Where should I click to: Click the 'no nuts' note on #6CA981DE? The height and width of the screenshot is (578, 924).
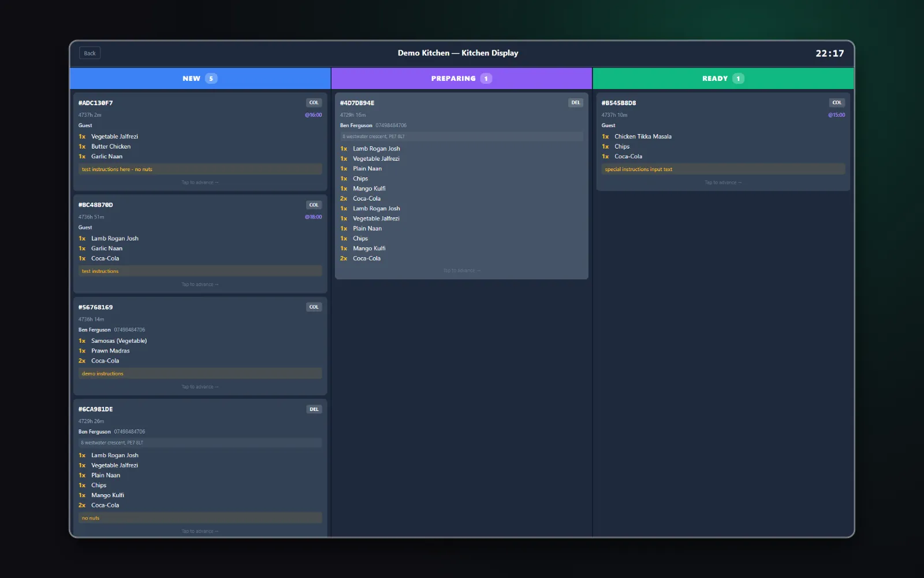[200, 518]
